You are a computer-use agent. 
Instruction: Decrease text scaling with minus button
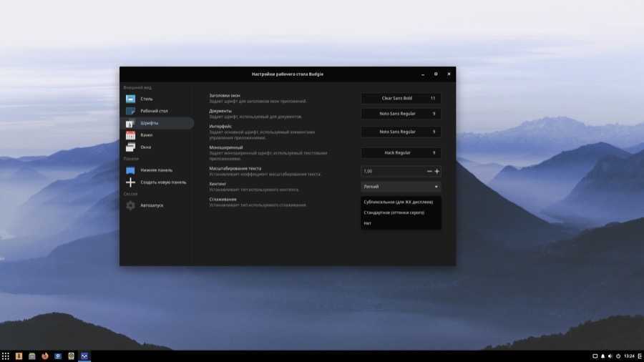click(429, 171)
